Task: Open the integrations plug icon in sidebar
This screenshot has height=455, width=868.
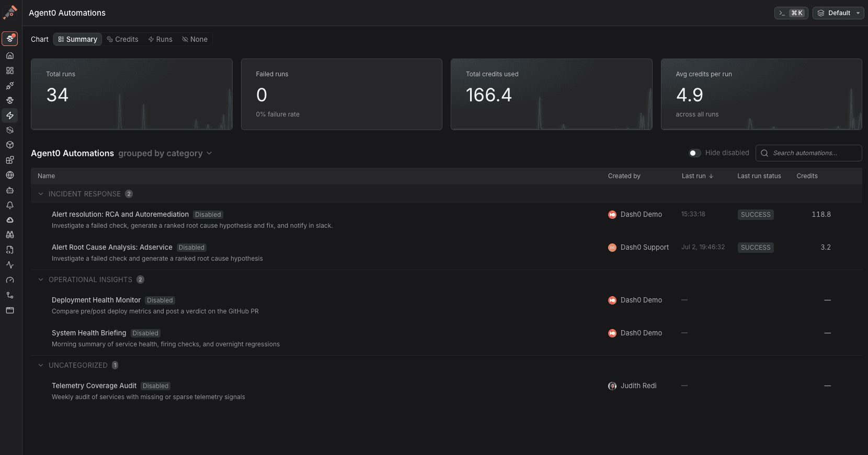Action: (10, 86)
